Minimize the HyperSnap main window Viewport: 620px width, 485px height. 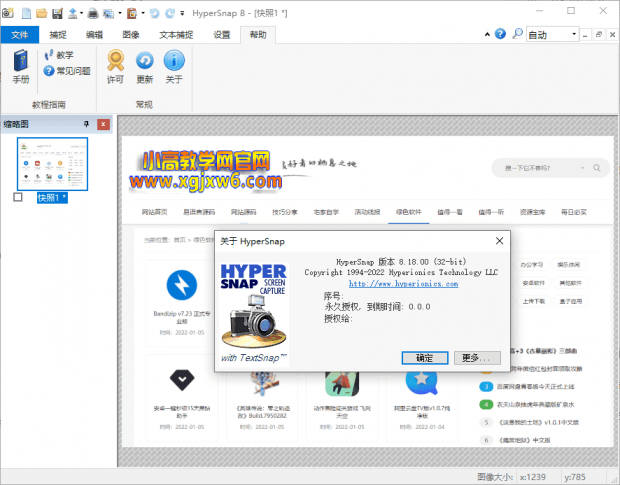pos(539,11)
